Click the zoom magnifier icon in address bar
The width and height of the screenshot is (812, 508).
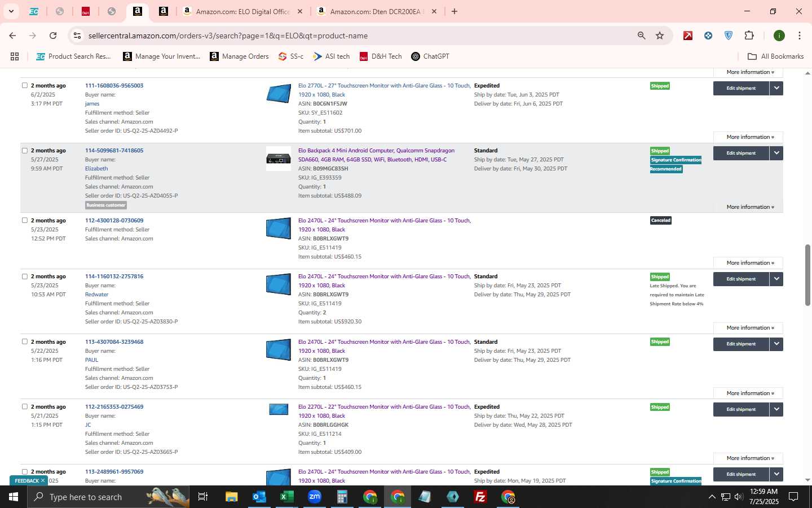click(x=641, y=36)
